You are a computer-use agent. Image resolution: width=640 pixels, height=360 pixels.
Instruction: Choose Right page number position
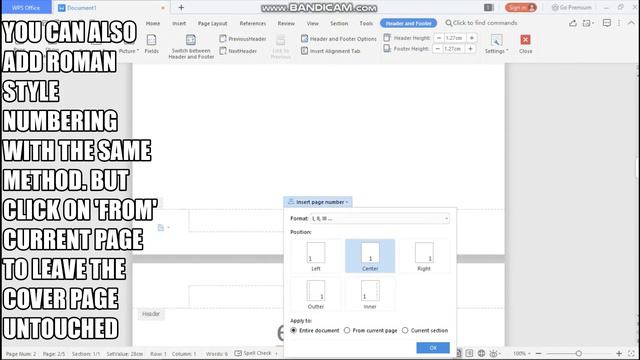click(424, 256)
